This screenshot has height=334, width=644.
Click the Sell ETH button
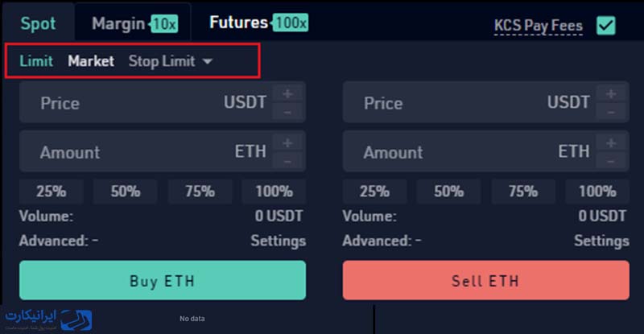point(486,280)
